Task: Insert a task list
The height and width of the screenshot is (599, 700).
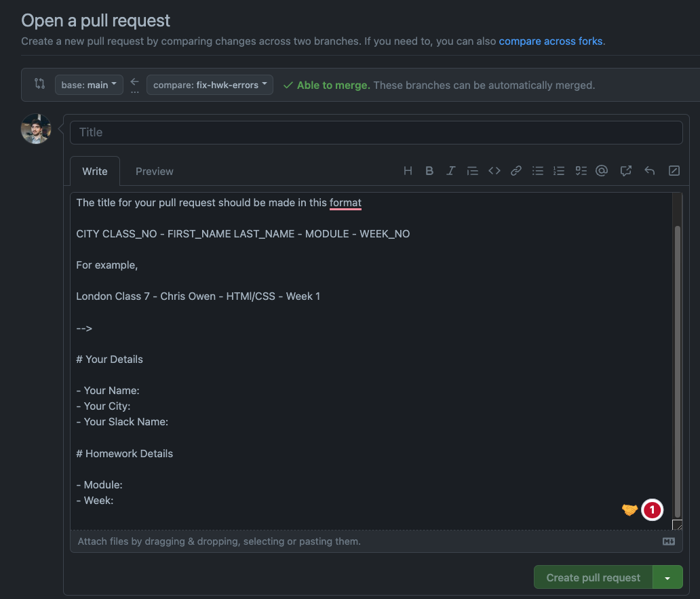Action: pyautogui.click(x=581, y=170)
